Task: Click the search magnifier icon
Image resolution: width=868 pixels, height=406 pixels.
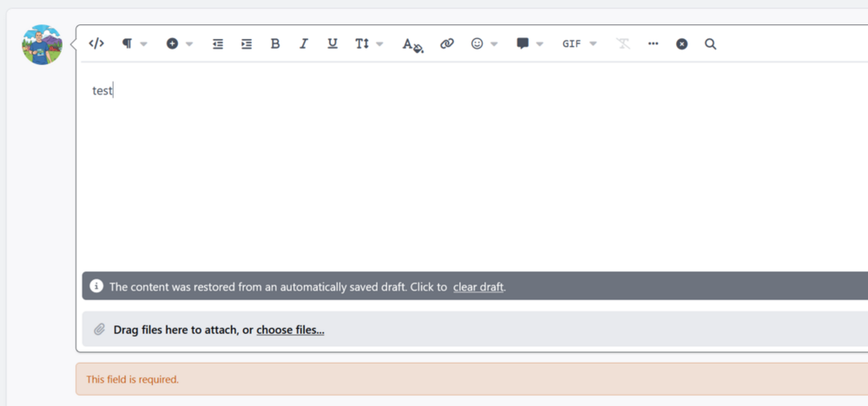Action: pyautogui.click(x=711, y=43)
